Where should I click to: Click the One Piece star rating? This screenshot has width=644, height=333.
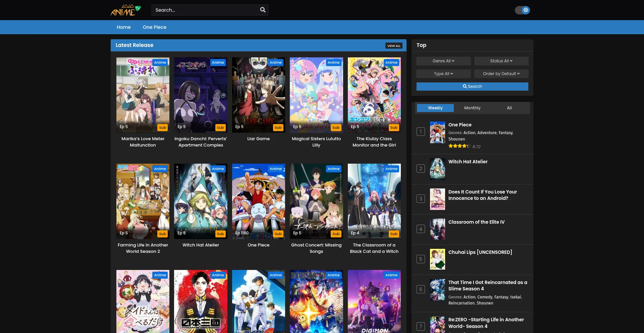pyautogui.click(x=460, y=146)
